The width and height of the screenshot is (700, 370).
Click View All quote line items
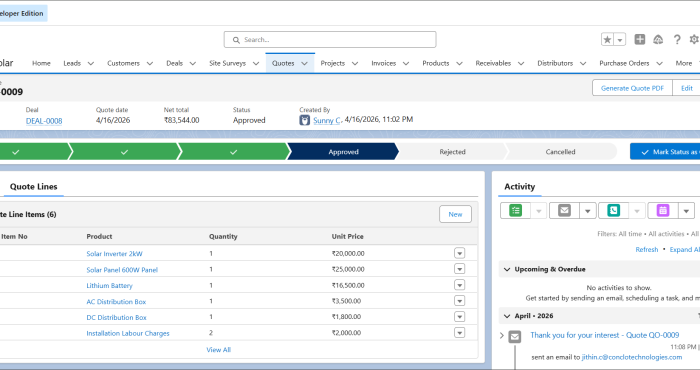coord(218,349)
